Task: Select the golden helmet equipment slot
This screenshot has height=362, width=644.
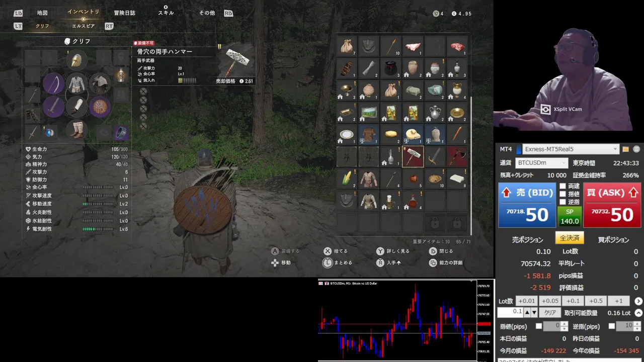Action: 76,60
